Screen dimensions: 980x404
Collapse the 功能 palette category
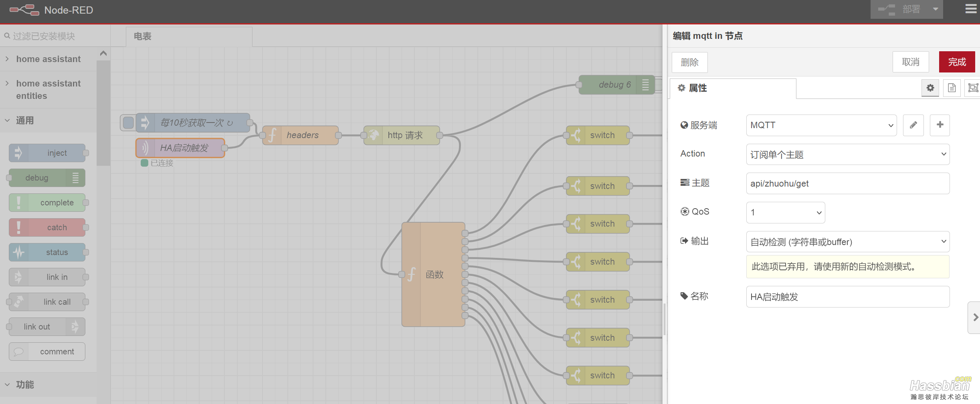click(48, 385)
